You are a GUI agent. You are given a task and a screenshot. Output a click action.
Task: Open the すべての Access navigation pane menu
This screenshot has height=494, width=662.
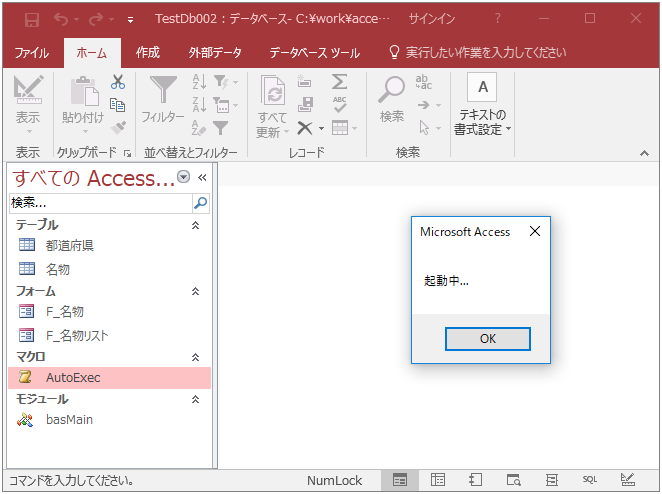point(183,176)
